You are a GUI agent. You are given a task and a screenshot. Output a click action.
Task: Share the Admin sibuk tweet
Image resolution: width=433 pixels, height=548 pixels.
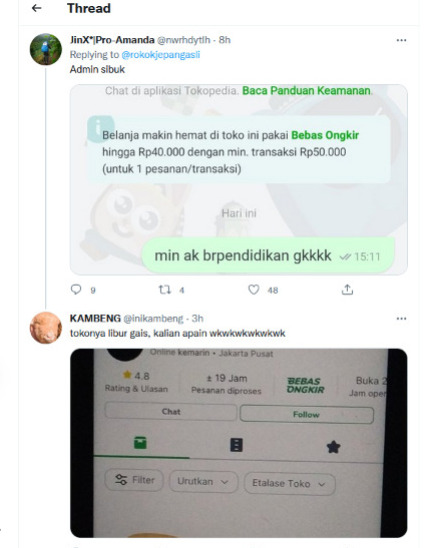(x=347, y=289)
